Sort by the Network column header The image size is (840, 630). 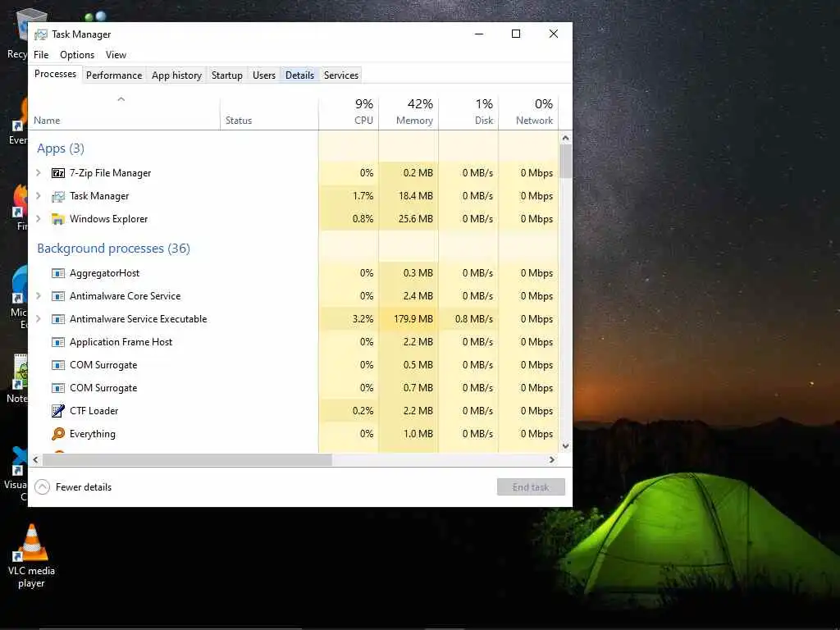coord(529,113)
